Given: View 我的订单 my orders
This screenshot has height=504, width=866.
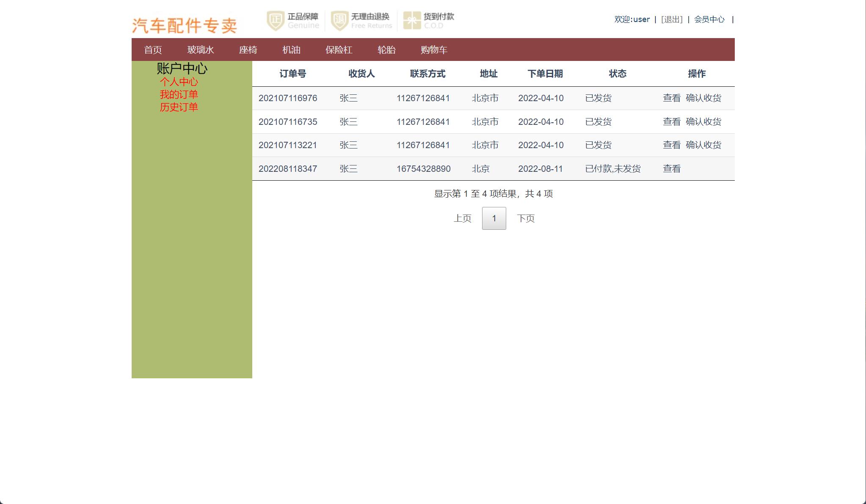Looking at the screenshot, I should tap(179, 95).
